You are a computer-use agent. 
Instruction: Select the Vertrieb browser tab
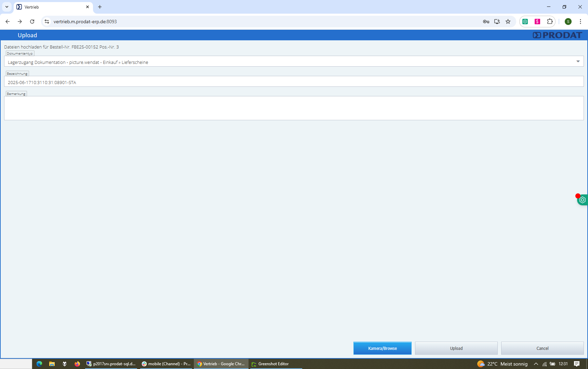click(x=51, y=7)
